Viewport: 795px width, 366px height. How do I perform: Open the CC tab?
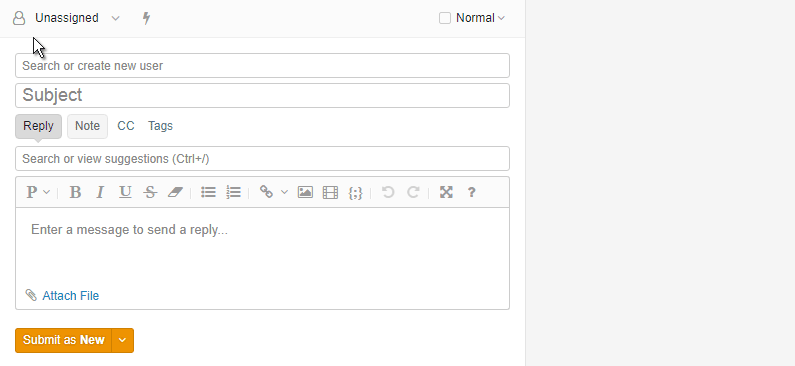tap(126, 126)
